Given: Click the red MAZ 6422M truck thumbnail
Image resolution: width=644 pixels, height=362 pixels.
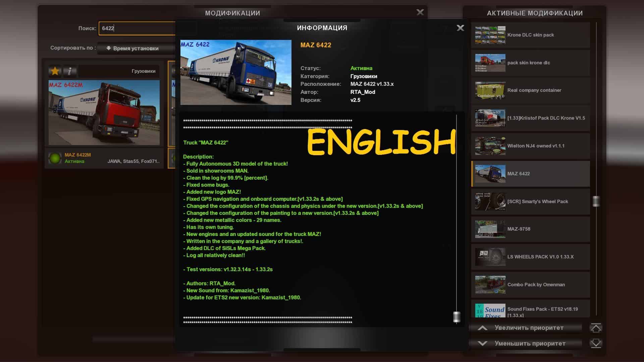Looking at the screenshot, I should point(104,112).
